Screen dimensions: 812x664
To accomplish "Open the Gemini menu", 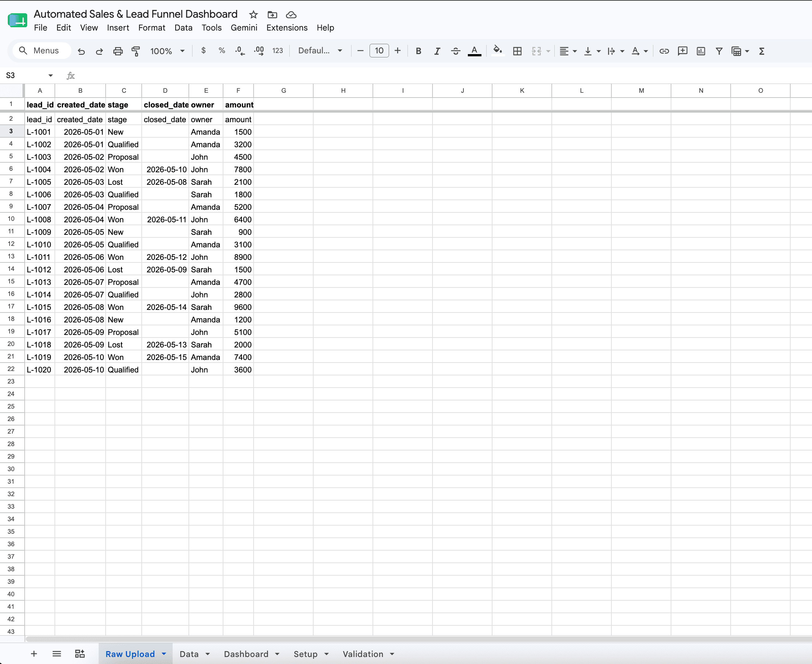I will [x=244, y=28].
